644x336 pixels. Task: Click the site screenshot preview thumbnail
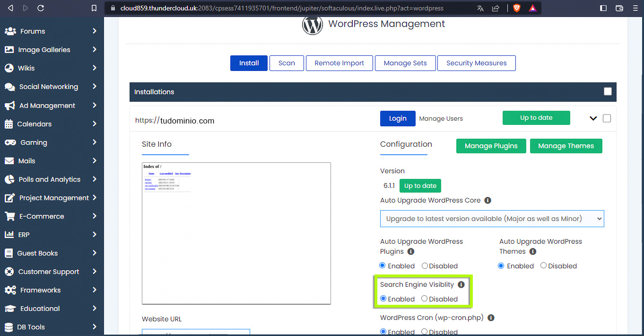[x=236, y=233]
